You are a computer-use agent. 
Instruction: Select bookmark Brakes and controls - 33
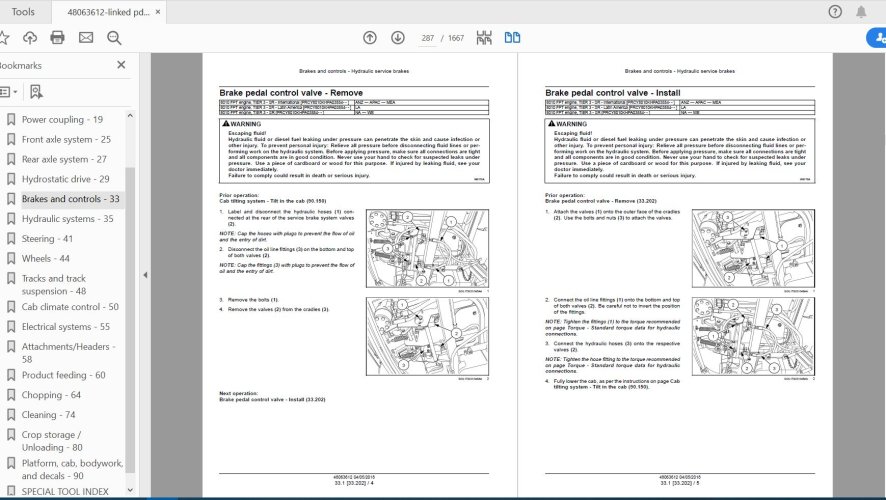[x=71, y=199]
